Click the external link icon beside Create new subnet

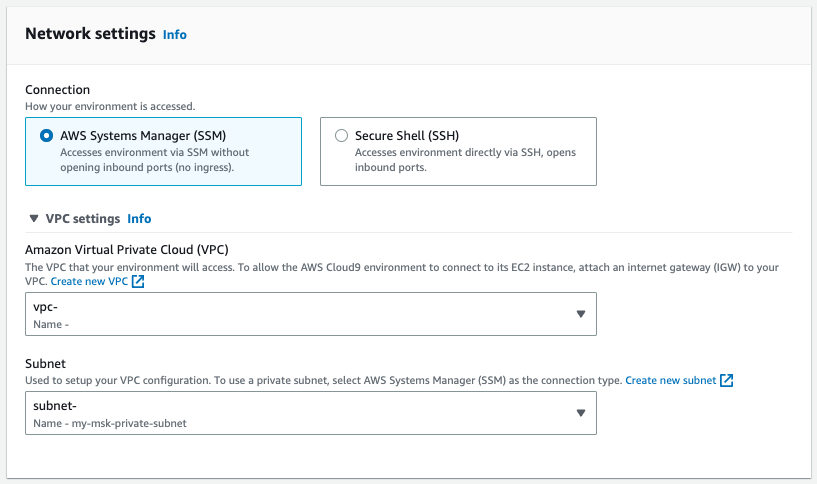click(x=726, y=380)
